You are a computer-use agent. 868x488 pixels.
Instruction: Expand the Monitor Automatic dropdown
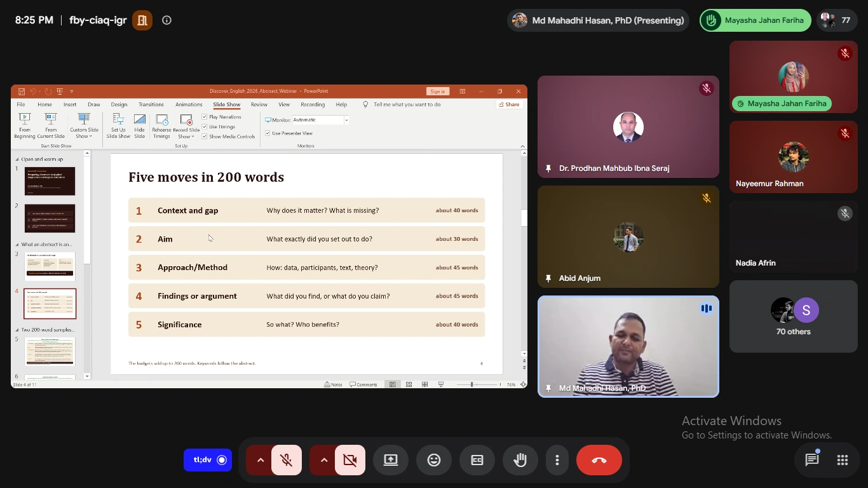(346, 120)
